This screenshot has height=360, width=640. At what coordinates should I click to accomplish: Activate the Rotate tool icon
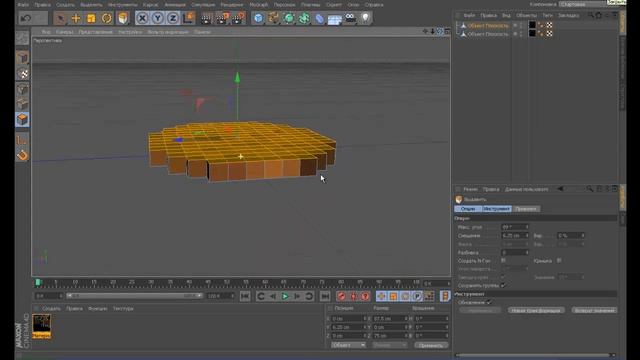(107, 18)
